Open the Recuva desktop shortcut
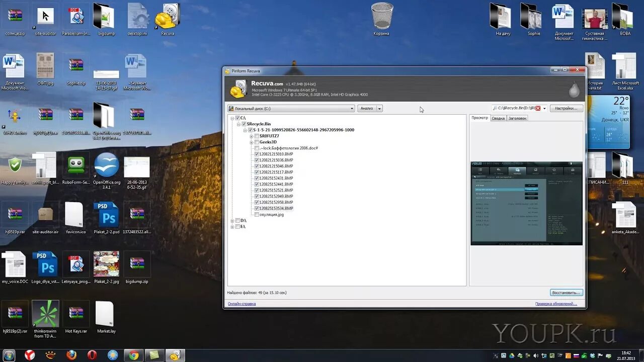The width and height of the screenshot is (644, 362). pos(168,19)
